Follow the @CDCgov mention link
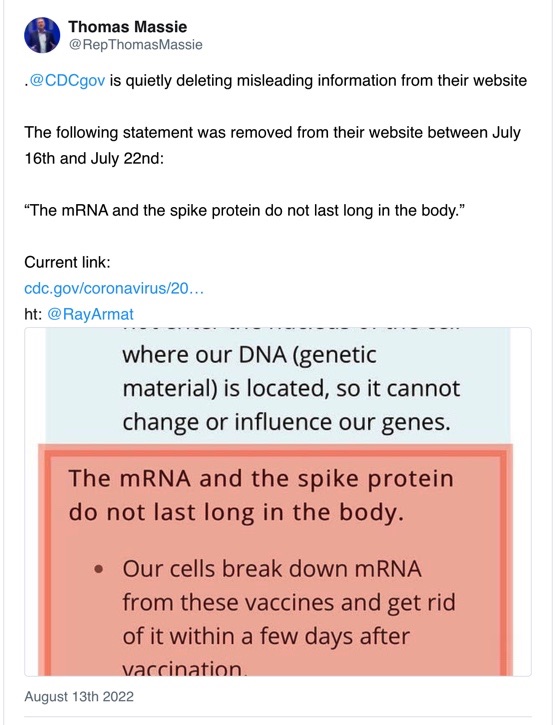This screenshot has width=558, height=725. point(66,80)
